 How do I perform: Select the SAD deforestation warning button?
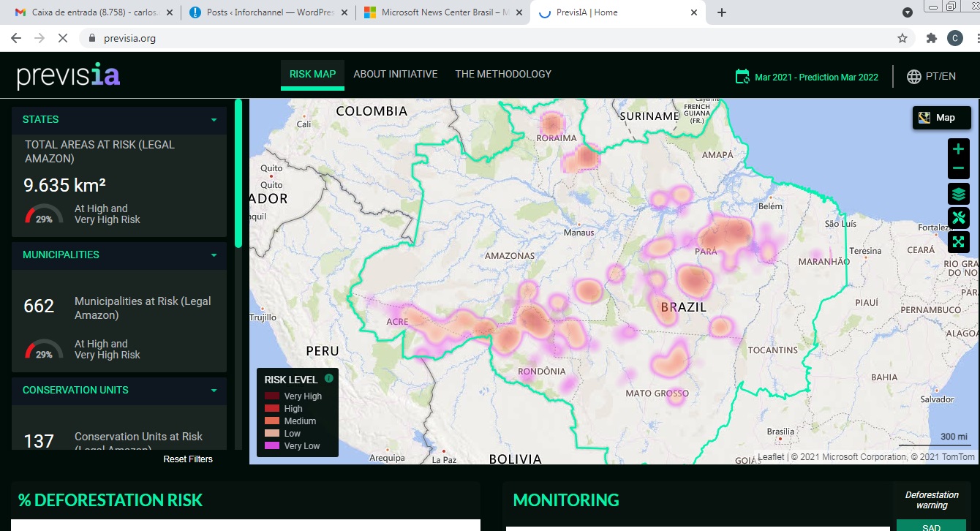pos(931,527)
